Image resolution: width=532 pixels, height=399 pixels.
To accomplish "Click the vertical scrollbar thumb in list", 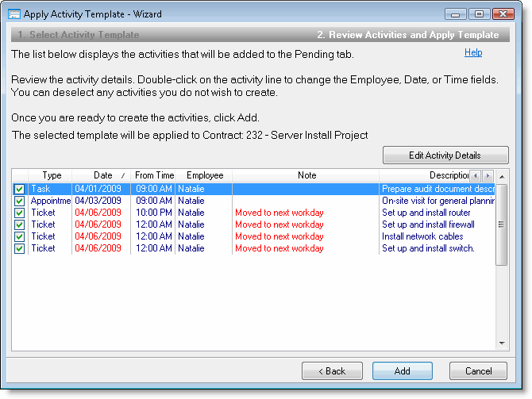I will coord(501,226).
